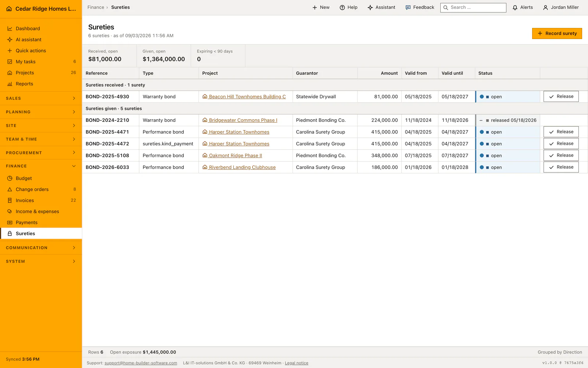Image resolution: width=588 pixels, height=368 pixels.
Task: Expand the SITE section
Action: (41, 125)
